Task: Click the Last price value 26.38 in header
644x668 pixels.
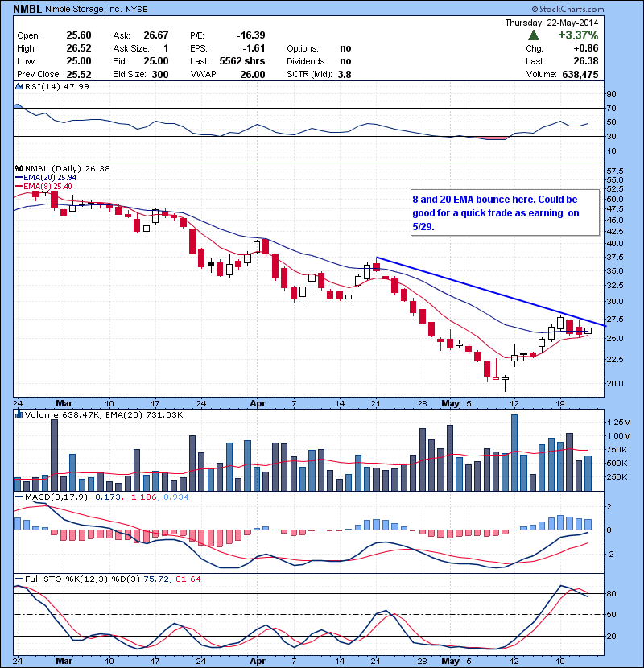Action: pyautogui.click(x=586, y=61)
